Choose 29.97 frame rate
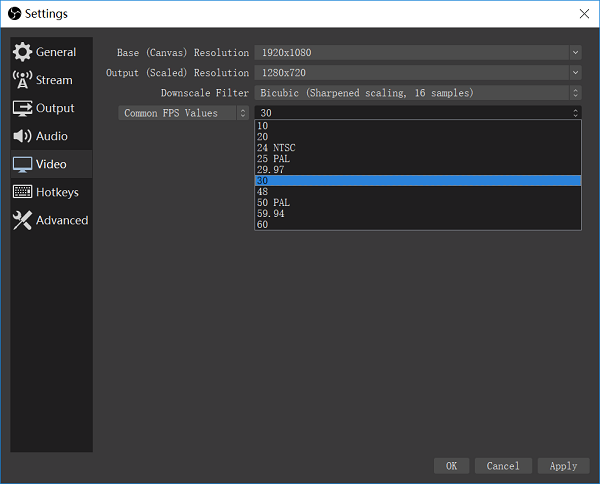Viewport: 600px width, 484px height. pos(418,169)
